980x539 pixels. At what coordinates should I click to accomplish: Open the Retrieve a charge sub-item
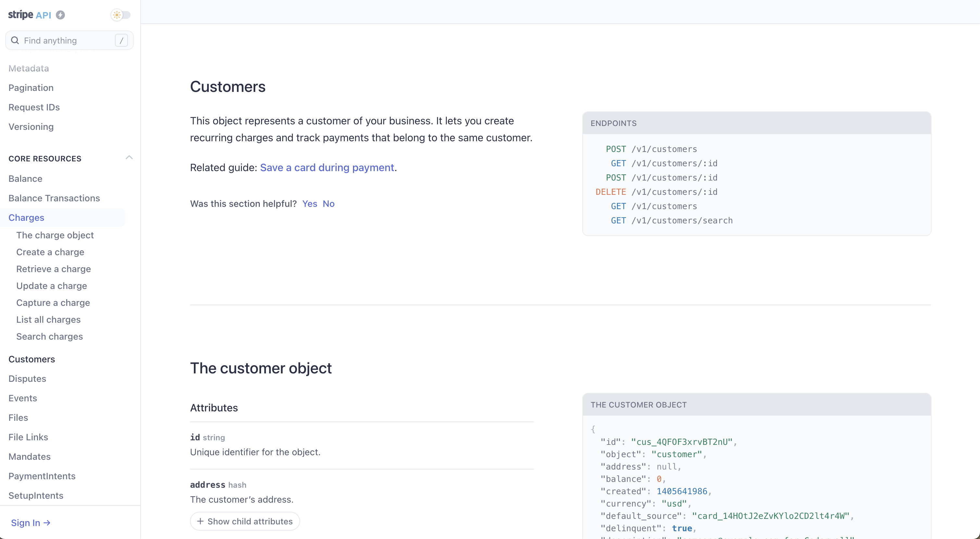[54, 269]
